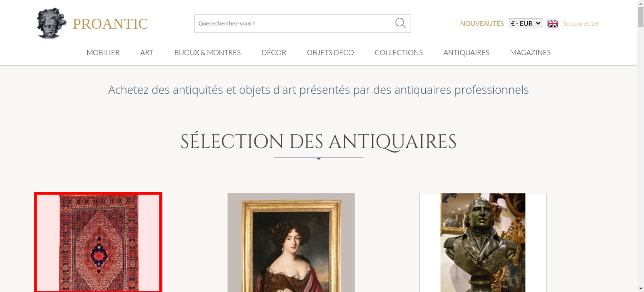The image size is (644, 292).
Task: Click the scrollbar down arrow
Action: pyautogui.click(x=641, y=289)
